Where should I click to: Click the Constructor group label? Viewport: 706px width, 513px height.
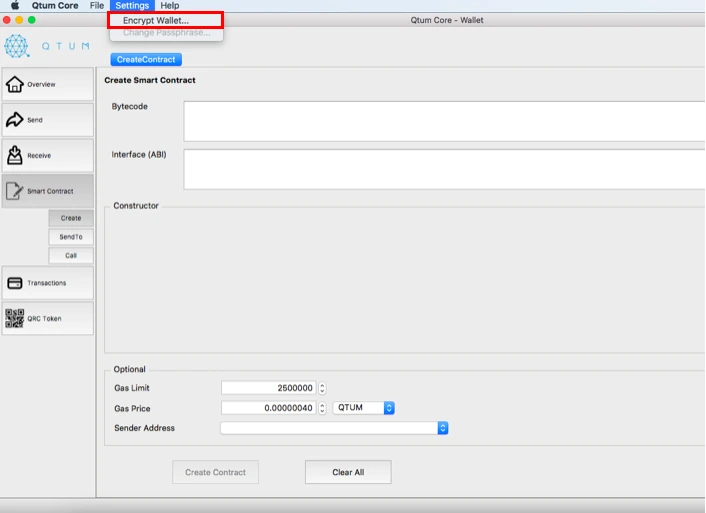tap(136, 206)
